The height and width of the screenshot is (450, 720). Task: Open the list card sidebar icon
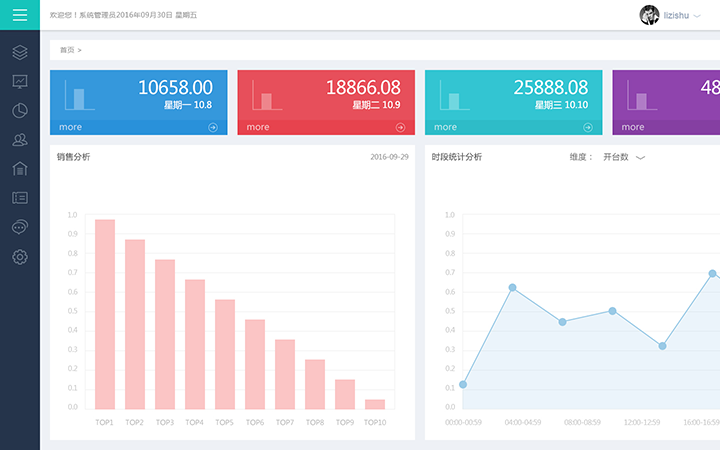click(20, 198)
